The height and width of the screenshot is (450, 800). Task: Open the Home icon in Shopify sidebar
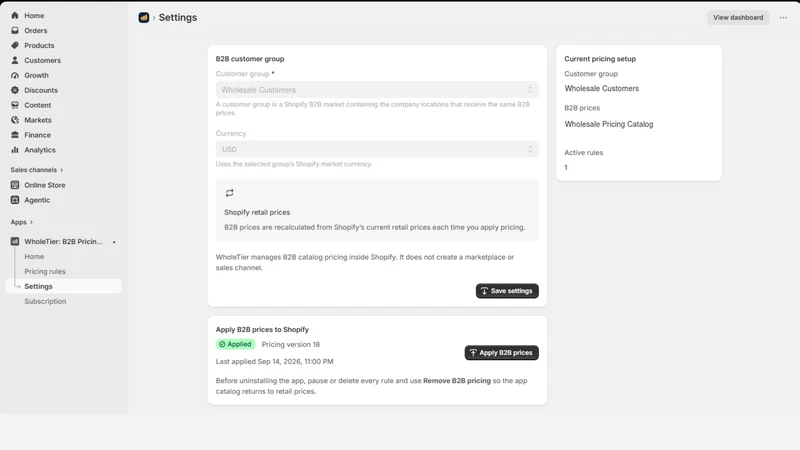(x=15, y=15)
